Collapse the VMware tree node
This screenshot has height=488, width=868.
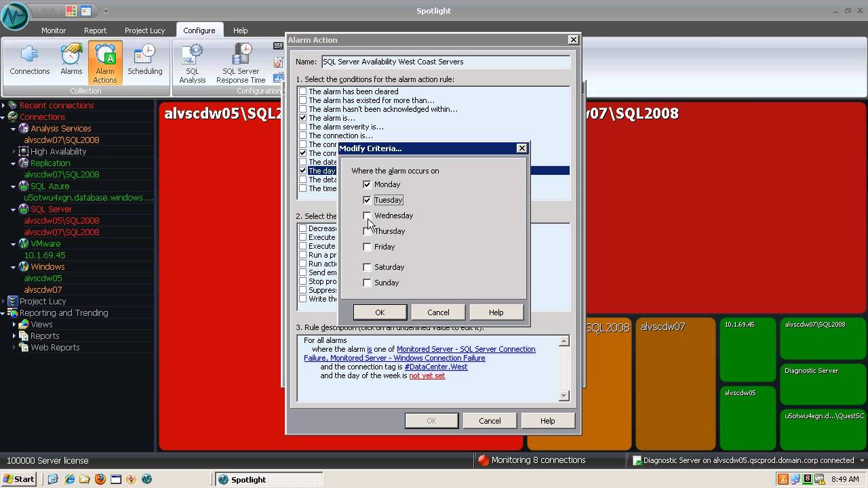coord(14,244)
